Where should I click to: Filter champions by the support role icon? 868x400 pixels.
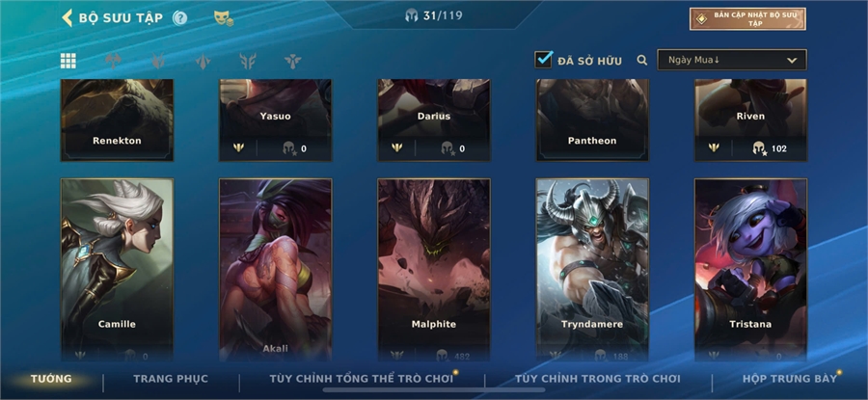293,61
